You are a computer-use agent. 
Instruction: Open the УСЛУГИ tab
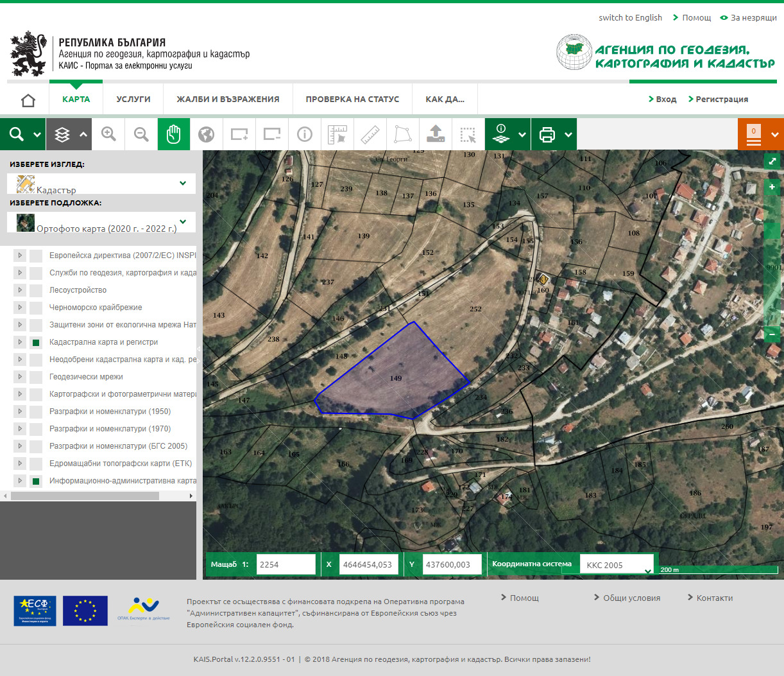[x=133, y=100]
